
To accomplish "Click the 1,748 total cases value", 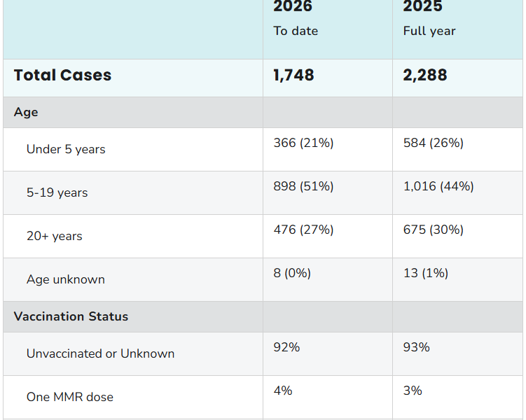I will pos(293,76).
